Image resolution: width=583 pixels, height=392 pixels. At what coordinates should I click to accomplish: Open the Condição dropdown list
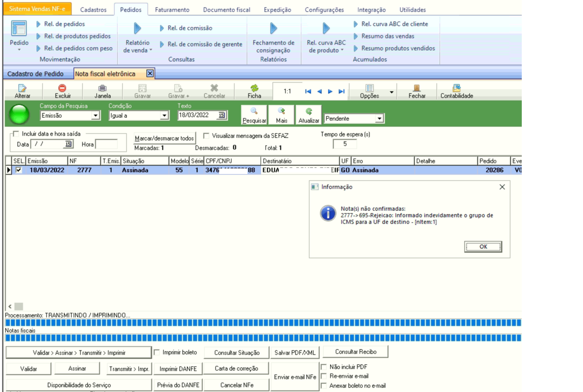[163, 116]
